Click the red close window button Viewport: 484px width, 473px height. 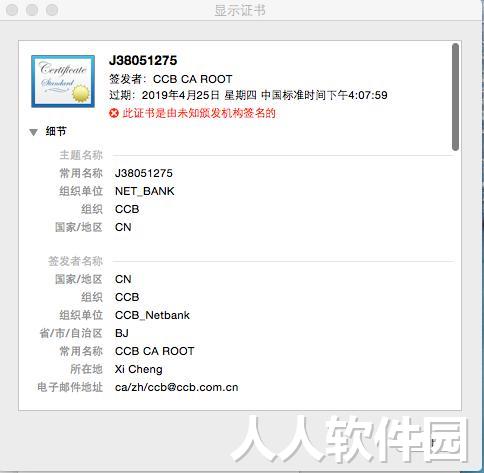tap(12, 10)
